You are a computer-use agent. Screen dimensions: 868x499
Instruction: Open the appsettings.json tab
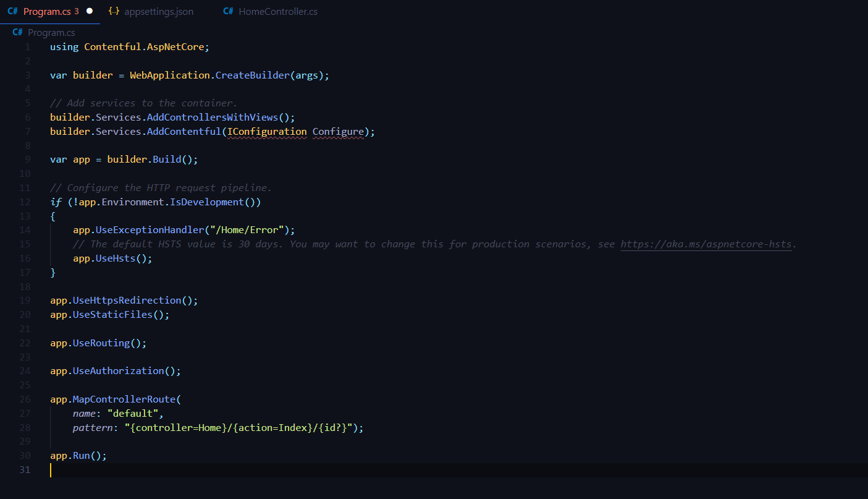click(x=150, y=12)
